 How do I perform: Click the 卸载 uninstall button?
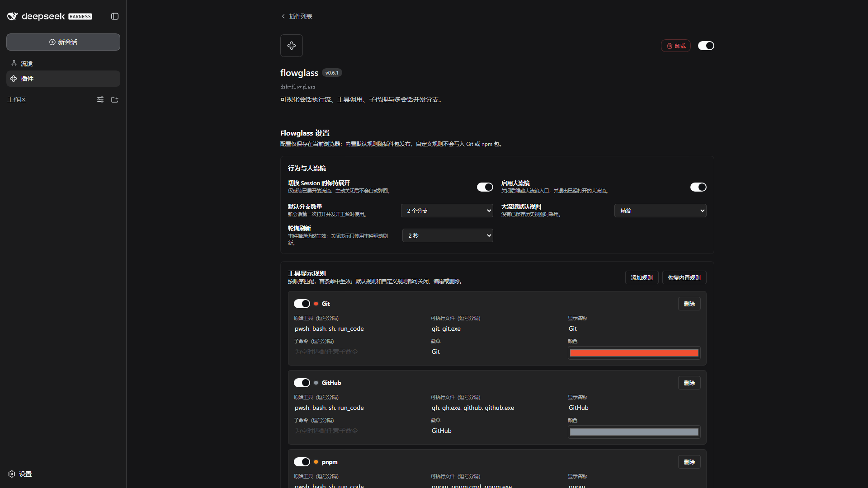tap(676, 46)
